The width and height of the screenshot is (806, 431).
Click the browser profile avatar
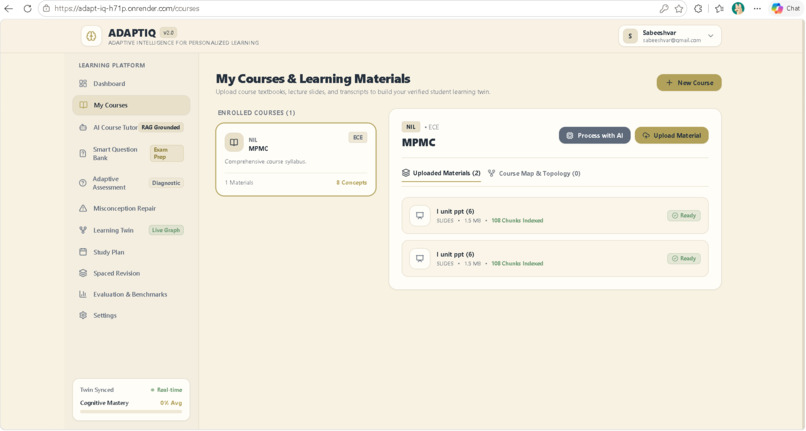[738, 8]
